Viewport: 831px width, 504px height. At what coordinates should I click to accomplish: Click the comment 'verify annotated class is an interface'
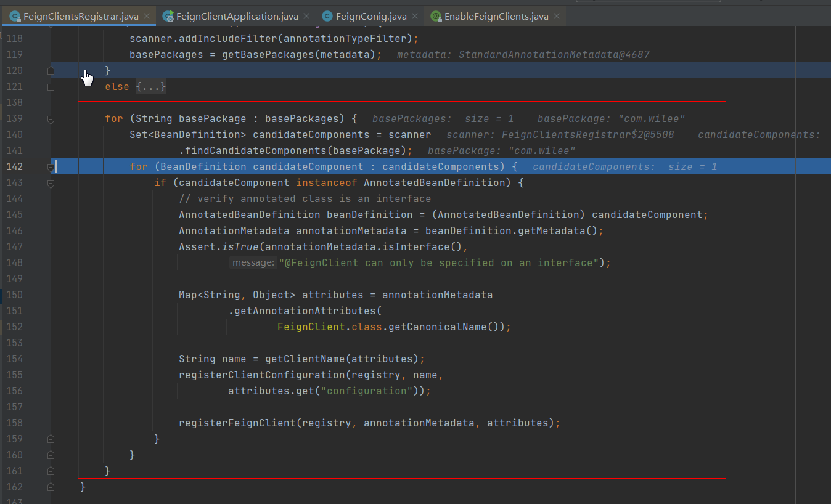tap(305, 198)
